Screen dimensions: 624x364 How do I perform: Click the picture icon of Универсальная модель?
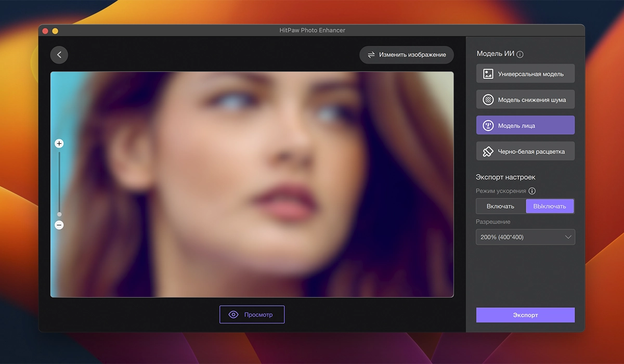(488, 74)
